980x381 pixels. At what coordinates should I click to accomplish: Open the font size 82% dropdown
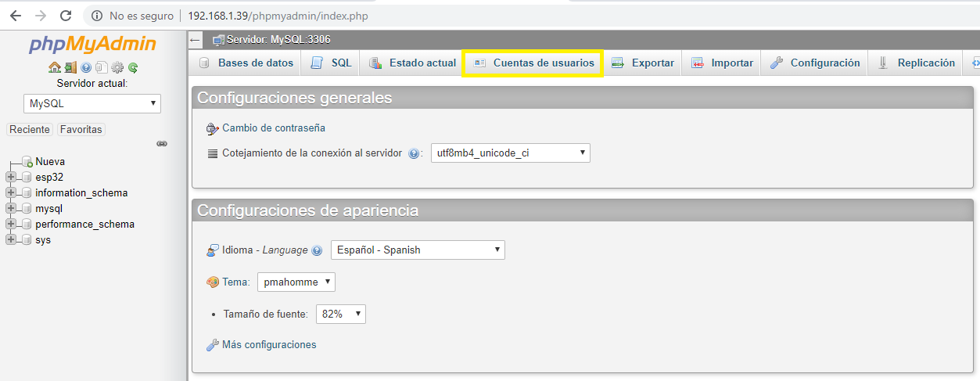[x=341, y=314]
